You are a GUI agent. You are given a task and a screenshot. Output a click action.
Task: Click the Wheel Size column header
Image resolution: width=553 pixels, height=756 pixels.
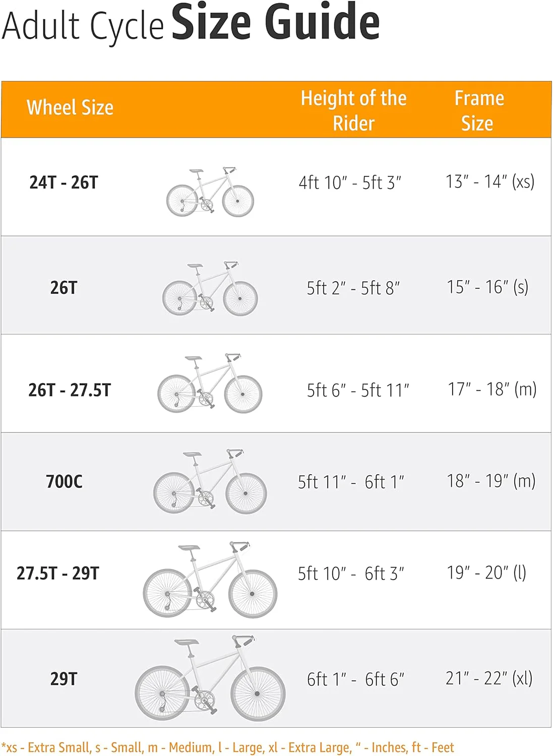tap(70, 107)
